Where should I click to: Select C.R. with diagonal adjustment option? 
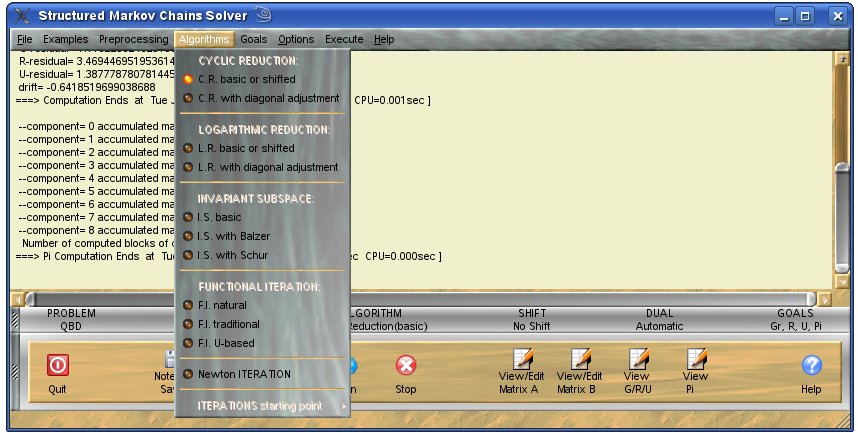click(x=267, y=98)
